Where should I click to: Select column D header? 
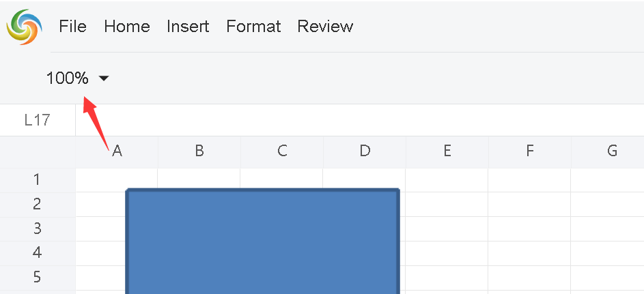365,151
